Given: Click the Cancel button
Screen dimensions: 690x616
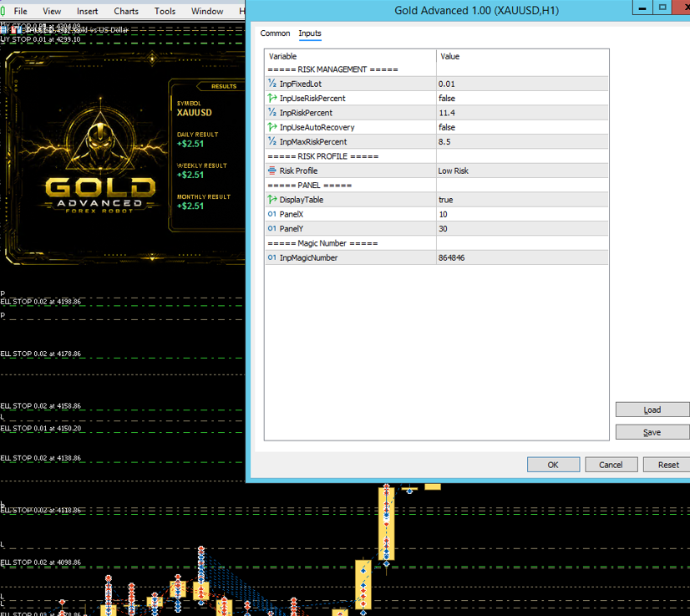Looking at the screenshot, I should pyautogui.click(x=611, y=465).
